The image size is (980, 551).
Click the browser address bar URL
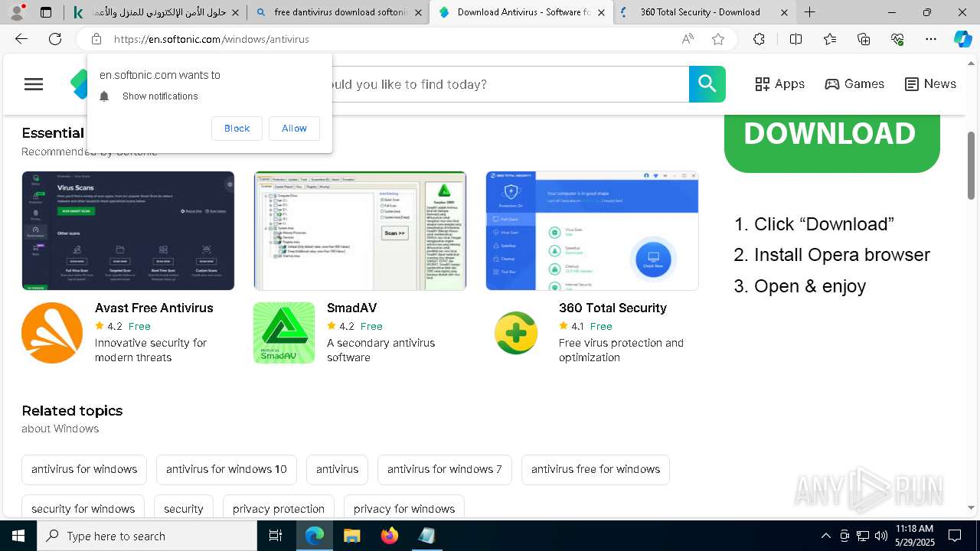pos(211,39)
